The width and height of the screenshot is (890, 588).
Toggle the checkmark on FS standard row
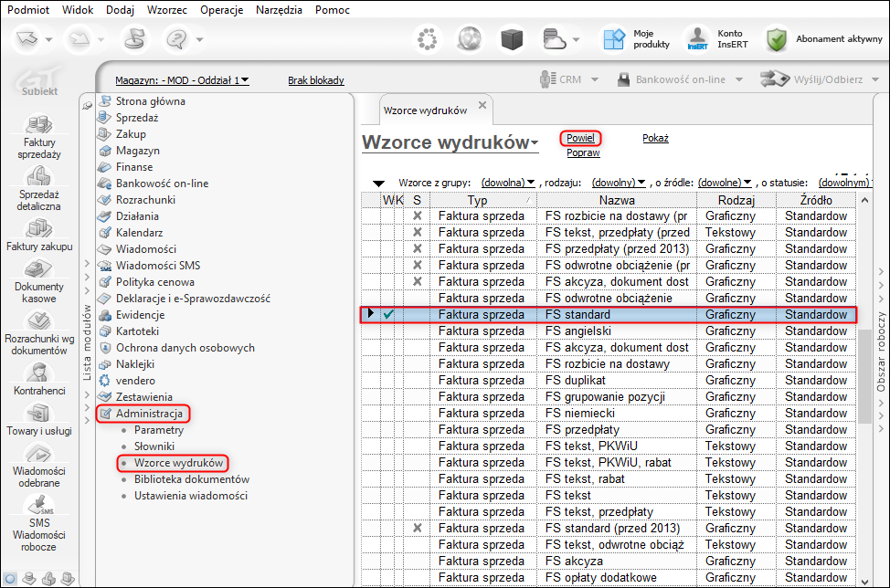point(388,314)
